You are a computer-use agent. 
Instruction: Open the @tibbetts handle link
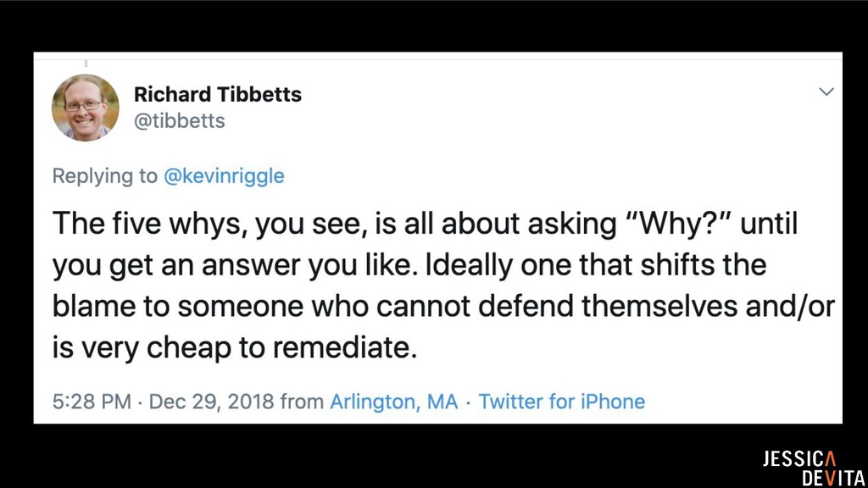[179, 121]
